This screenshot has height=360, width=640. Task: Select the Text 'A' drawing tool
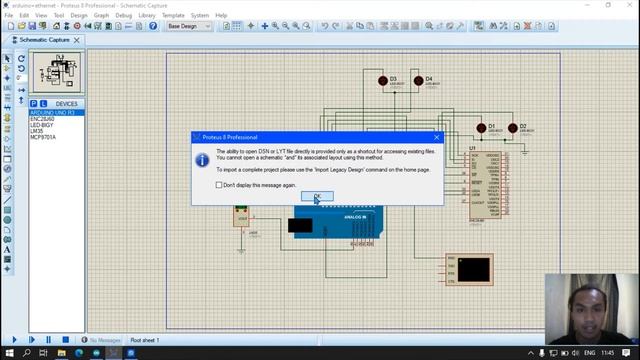pyautogui.click(x=7, y=249)
